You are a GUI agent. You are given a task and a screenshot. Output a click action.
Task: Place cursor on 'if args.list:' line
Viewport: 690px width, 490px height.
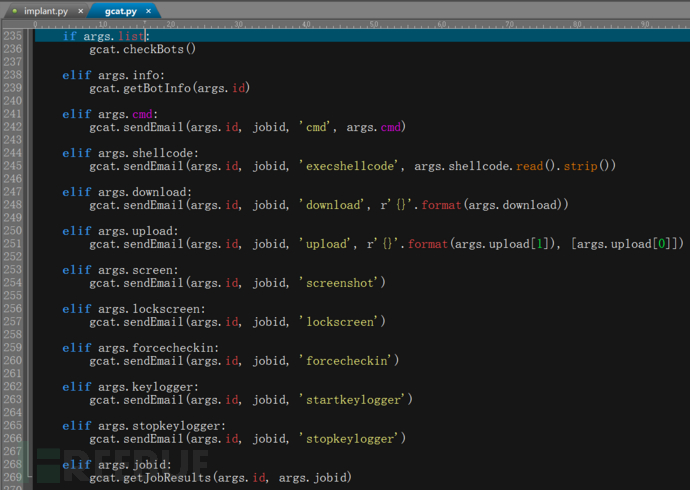(106, 36)
